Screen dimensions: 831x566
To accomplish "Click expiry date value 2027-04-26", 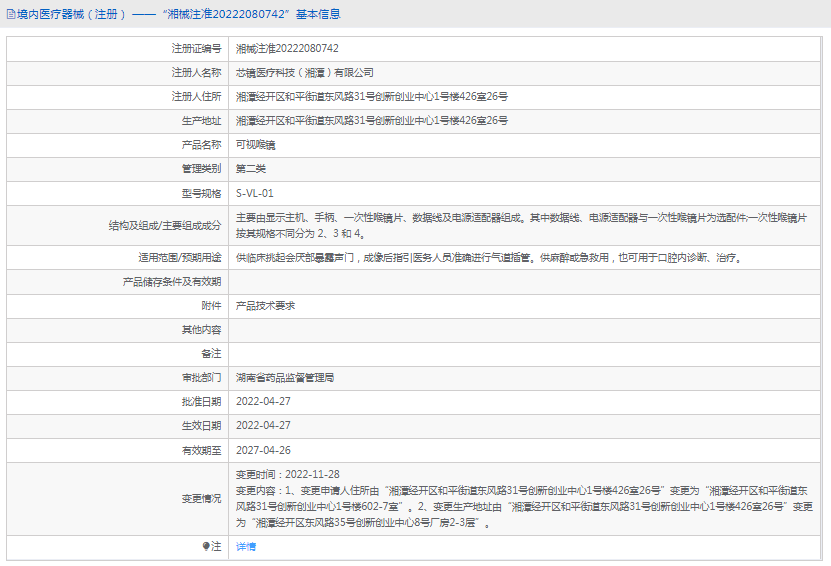I will tap(263, 450).
